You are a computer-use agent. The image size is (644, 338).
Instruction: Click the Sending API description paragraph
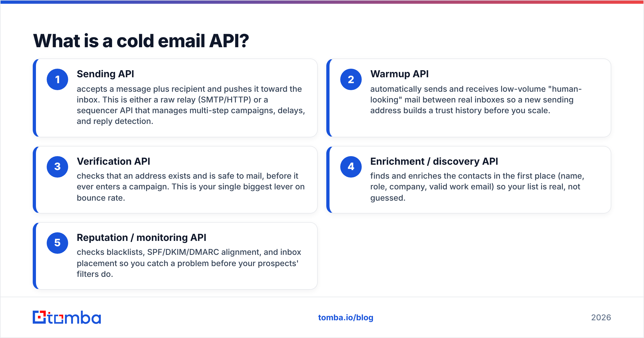point(191,105)
